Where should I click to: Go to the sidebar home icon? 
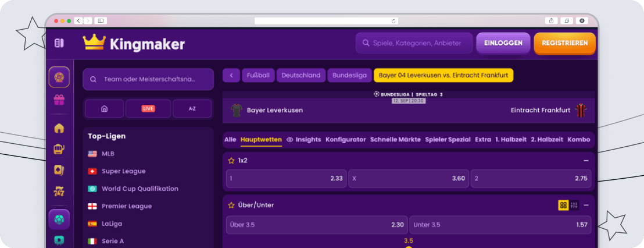[59, 128]
